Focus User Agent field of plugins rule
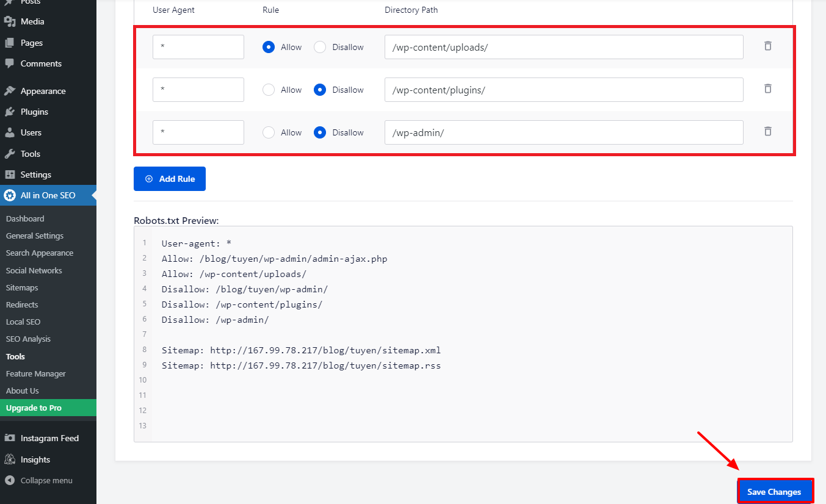This screenshot has height=504, width=826. (198, 90)
